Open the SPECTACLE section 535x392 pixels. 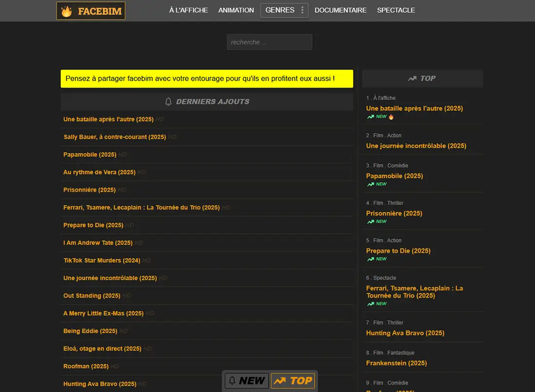396,10
